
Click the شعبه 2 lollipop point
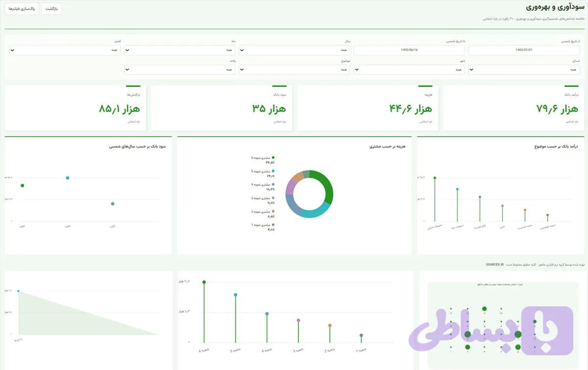[330, 325]
